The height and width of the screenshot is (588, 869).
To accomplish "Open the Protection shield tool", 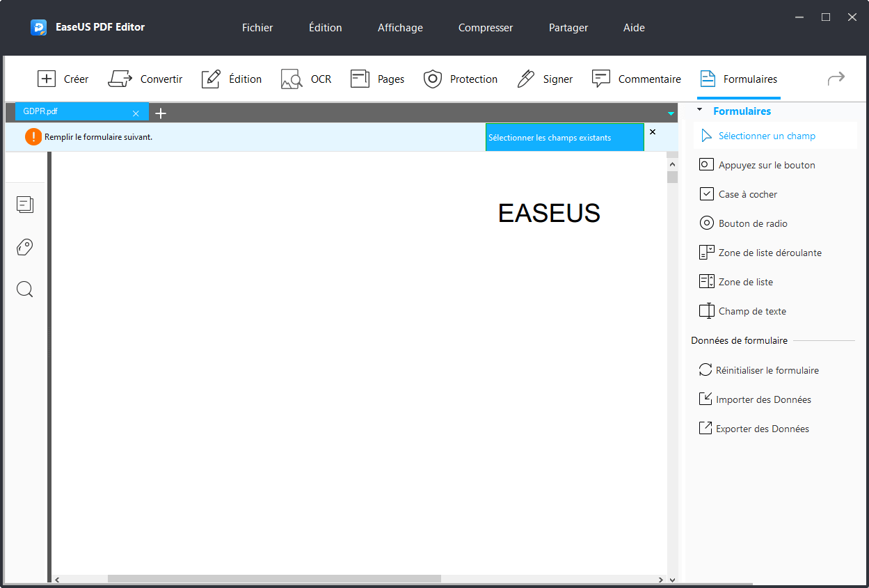I will [461, 79].
